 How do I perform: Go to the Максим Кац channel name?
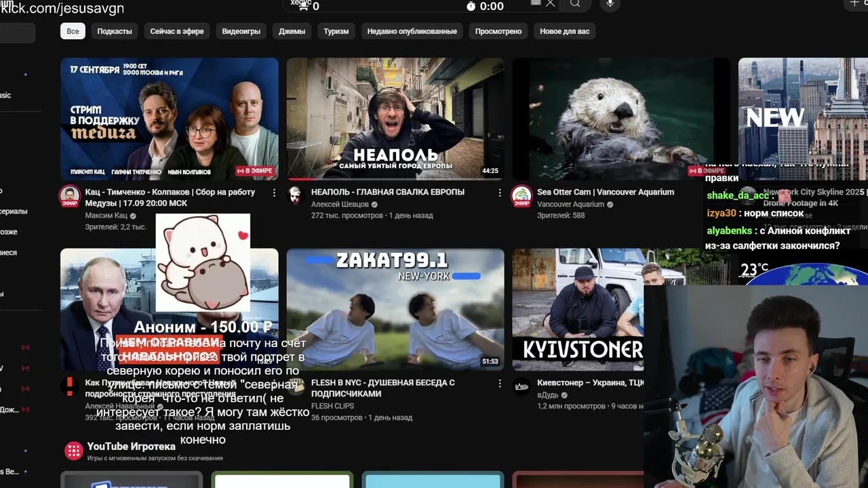106,216
